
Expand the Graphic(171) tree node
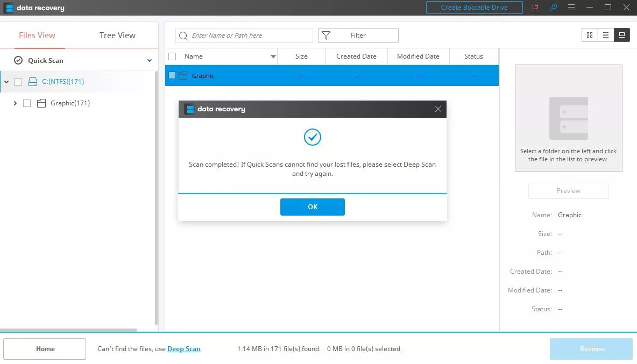pyautogui.click(x=15, y=103)
